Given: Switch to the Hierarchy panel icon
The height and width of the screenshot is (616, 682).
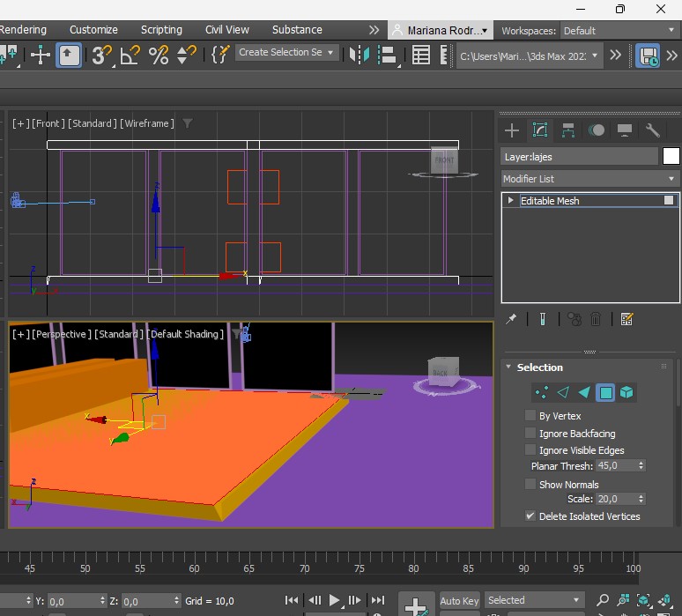Looking at the screenshot, I should [x=568, y=130].
